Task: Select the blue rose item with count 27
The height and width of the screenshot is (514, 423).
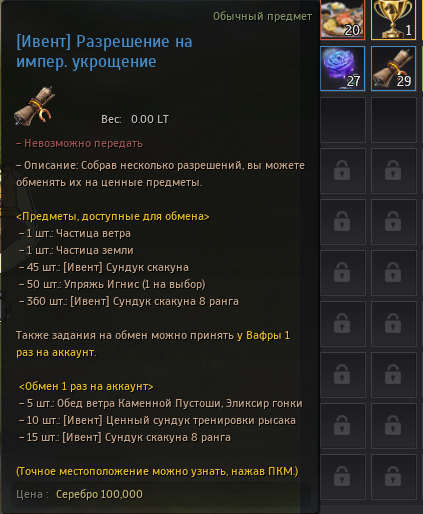Action: coord(342,69)
